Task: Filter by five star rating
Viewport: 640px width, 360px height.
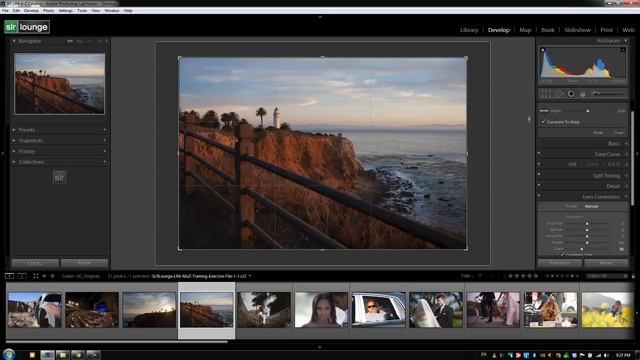Action: (535, 276)
